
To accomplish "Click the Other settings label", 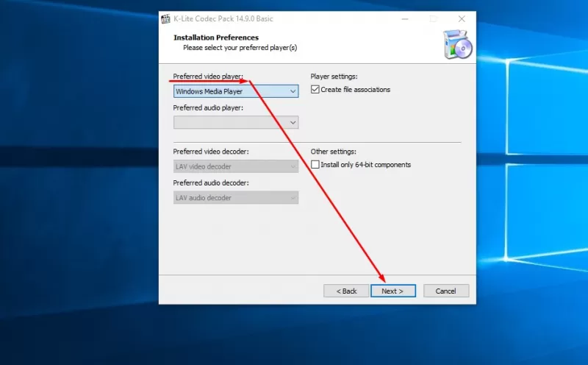I will (x=333, y=152).
